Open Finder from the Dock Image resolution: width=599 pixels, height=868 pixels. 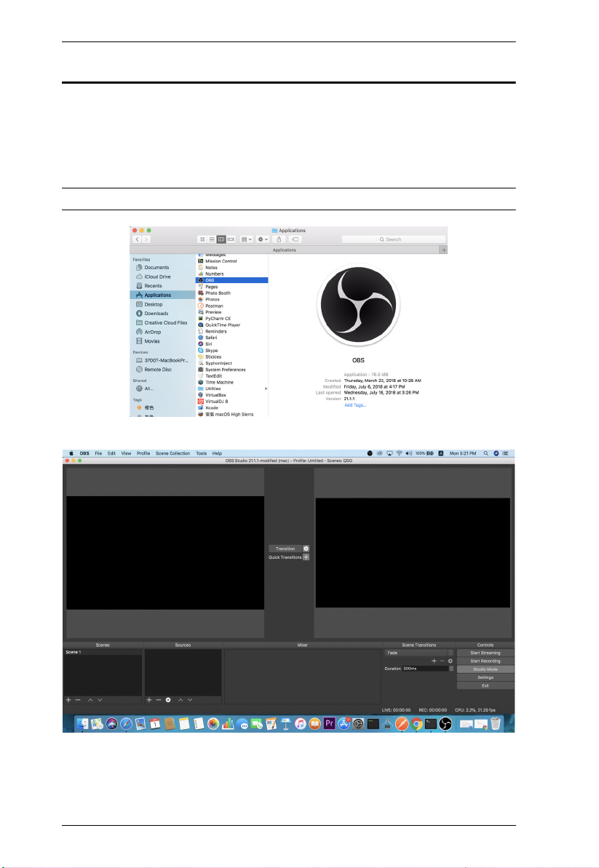82,723
